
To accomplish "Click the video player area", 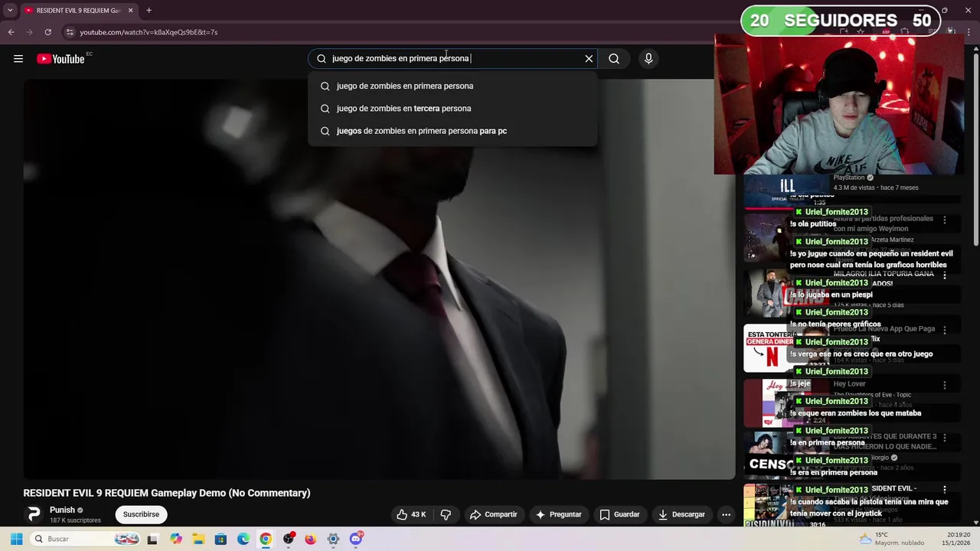I will point(379,279).
